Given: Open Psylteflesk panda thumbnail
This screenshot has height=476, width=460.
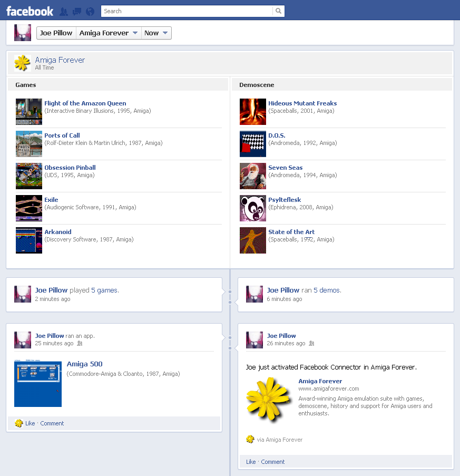Looking at the screenshot, I should [253, 208].
